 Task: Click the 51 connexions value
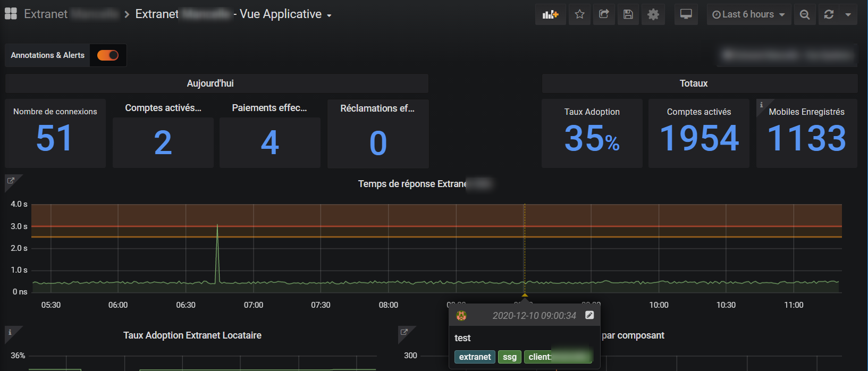click(x=54, y=139)
